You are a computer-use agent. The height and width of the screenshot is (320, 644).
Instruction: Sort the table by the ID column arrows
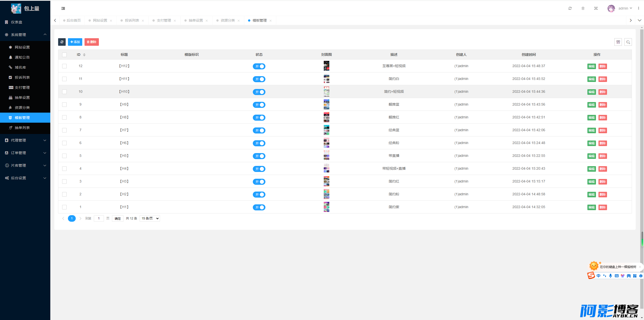tap(84, 55)
